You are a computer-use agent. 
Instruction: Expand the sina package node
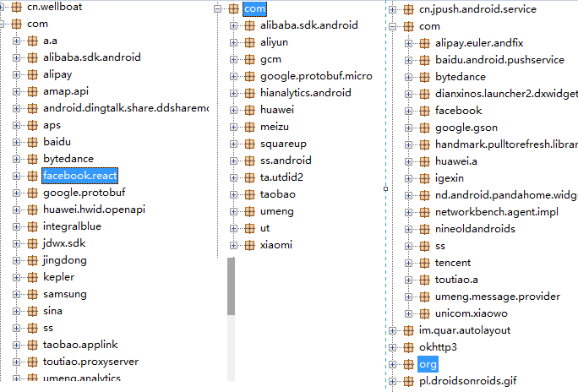coord(16,311)
